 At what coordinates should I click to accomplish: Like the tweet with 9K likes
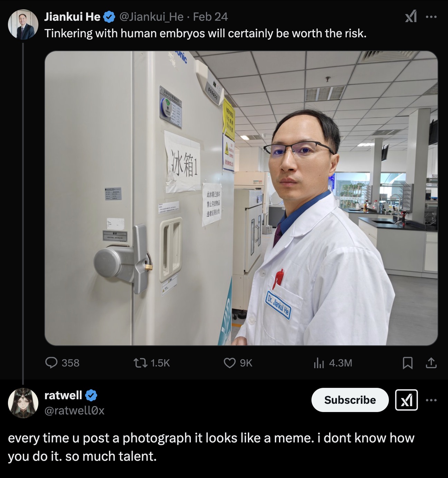point(238,363)
